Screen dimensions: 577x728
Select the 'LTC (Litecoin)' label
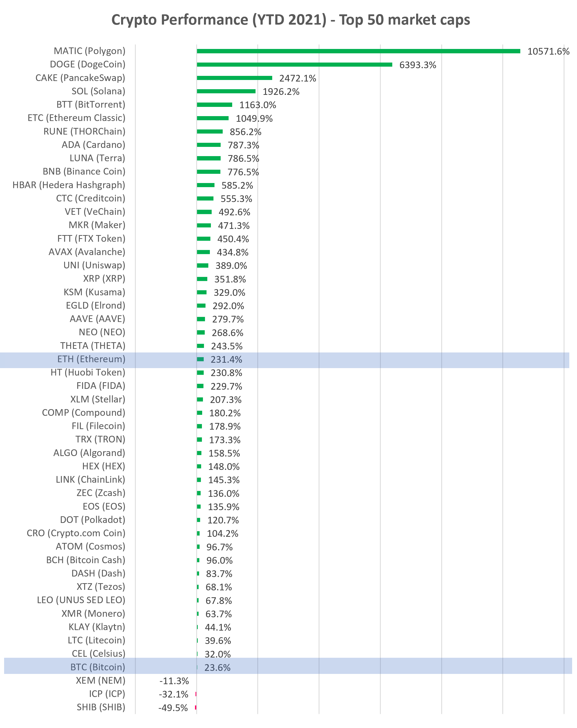(x=96, y=640)
